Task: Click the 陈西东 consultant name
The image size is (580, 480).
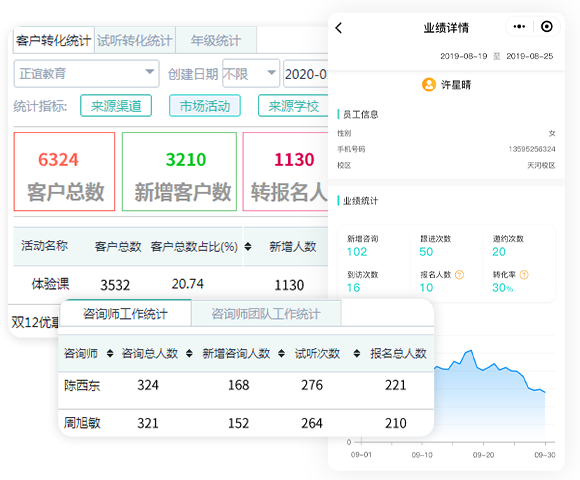Action: [x=82, y=385]
